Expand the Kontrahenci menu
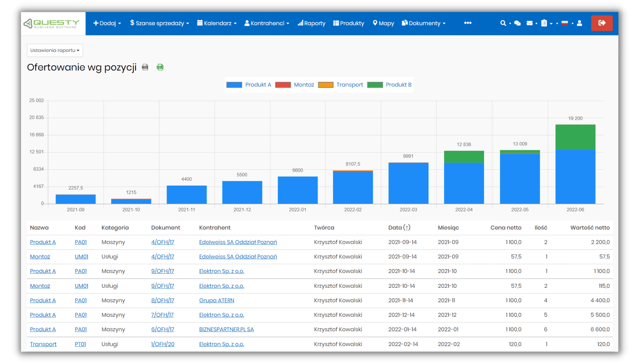This screenshot has height=364, width=640. [x=267, y=23]
